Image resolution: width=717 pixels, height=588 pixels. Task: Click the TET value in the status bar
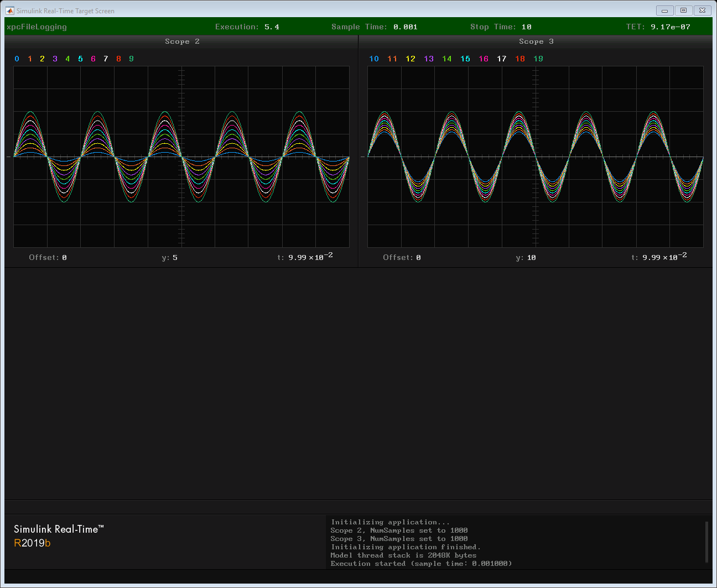(670, 27)
